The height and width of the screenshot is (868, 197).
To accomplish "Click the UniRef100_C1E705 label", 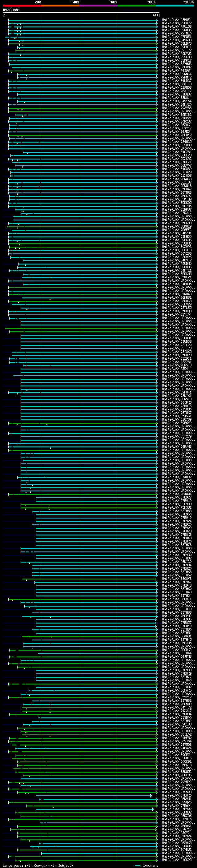I will tap(176, 206).
